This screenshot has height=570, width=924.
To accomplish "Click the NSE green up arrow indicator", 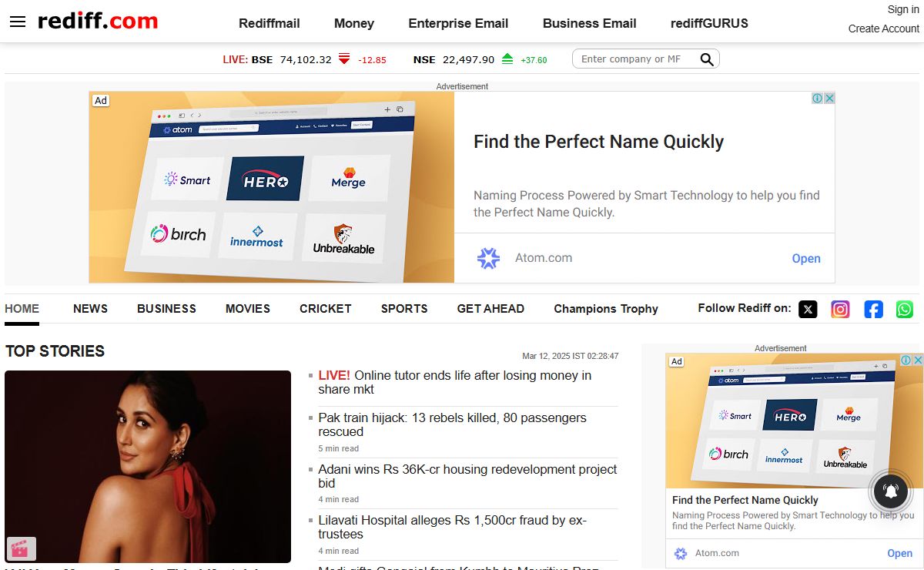I will pos(507,59).
